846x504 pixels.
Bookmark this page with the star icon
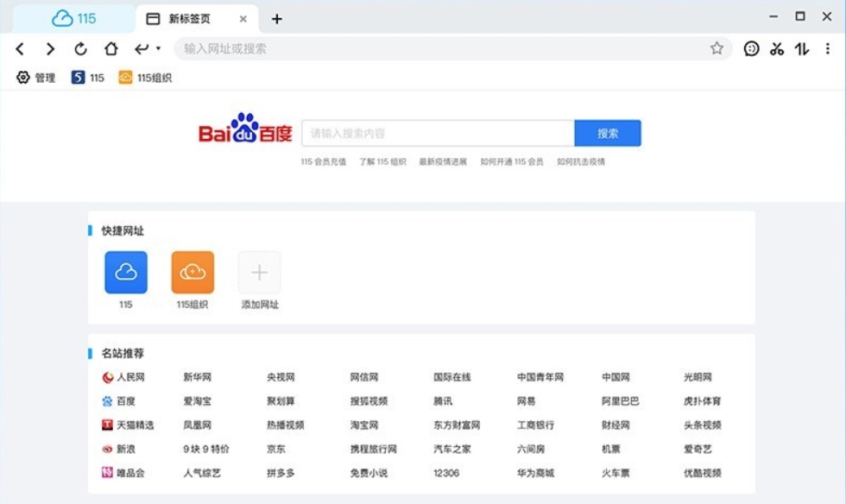click(x=717, y=48)
